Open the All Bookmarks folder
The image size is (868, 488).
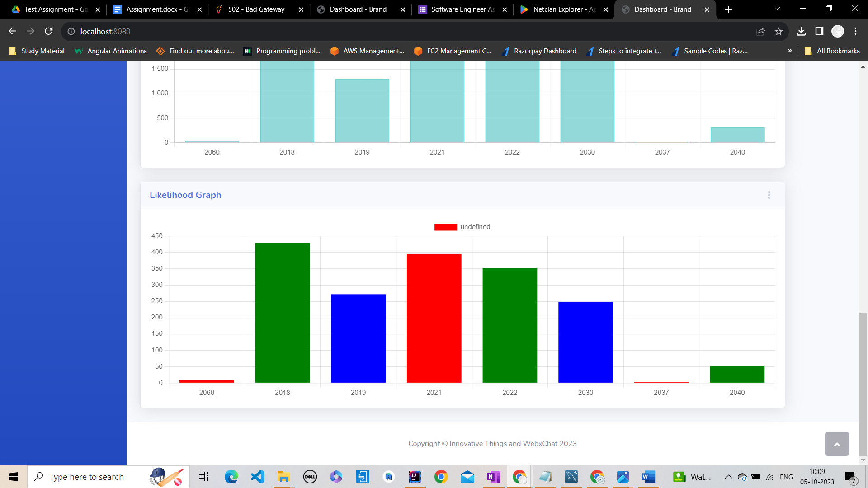832,51
